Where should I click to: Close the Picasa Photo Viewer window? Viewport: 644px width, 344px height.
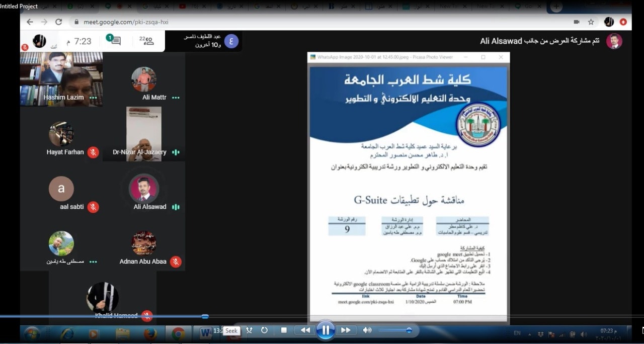pos(501,57)
